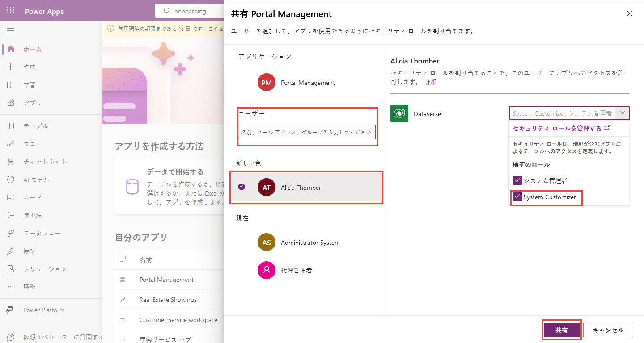Deselect the Alicia Thomber user checkmark
The height and width of the screenshot is (343, 644).
coord(241,187)
